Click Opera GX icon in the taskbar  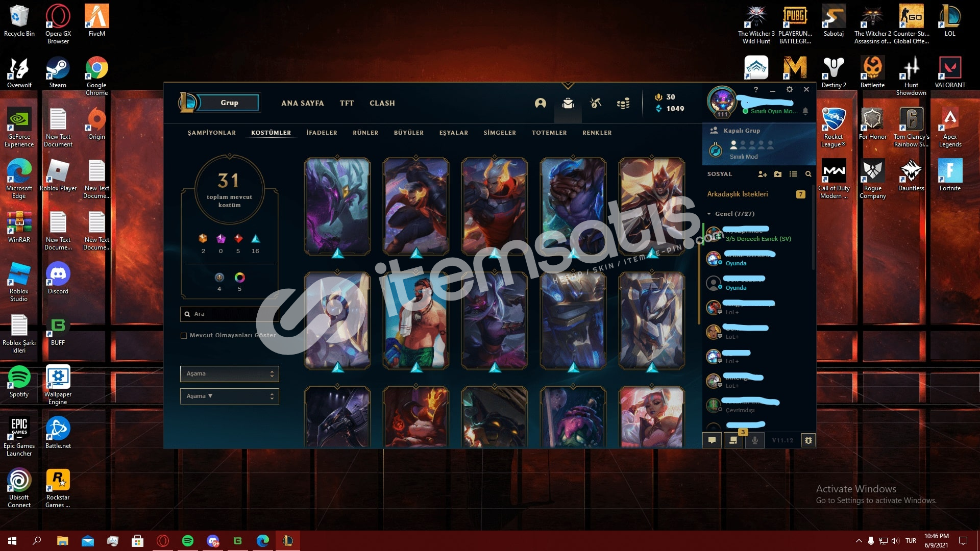(x=163, y=541)
